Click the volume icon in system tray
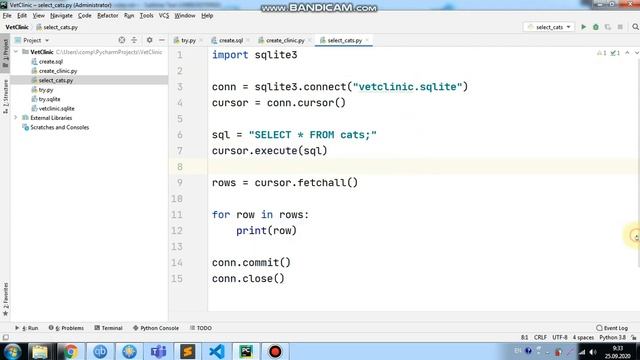640x360 pixels. (x=593, y=351)
